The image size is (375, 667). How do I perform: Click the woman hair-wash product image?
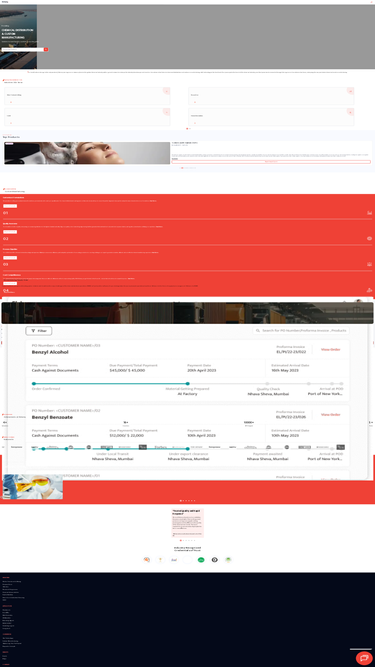pyautogui.click(x=87, y=153)
